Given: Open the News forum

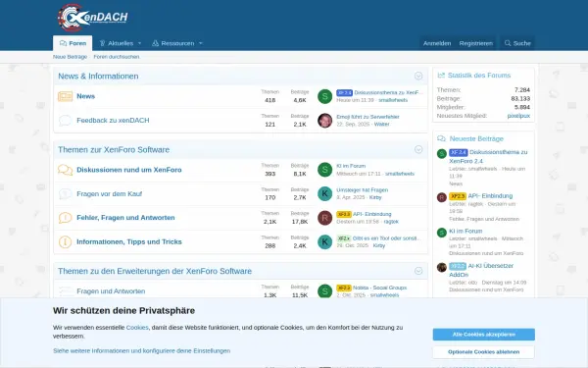Looking at the screenshot, I should pos(86,96).
